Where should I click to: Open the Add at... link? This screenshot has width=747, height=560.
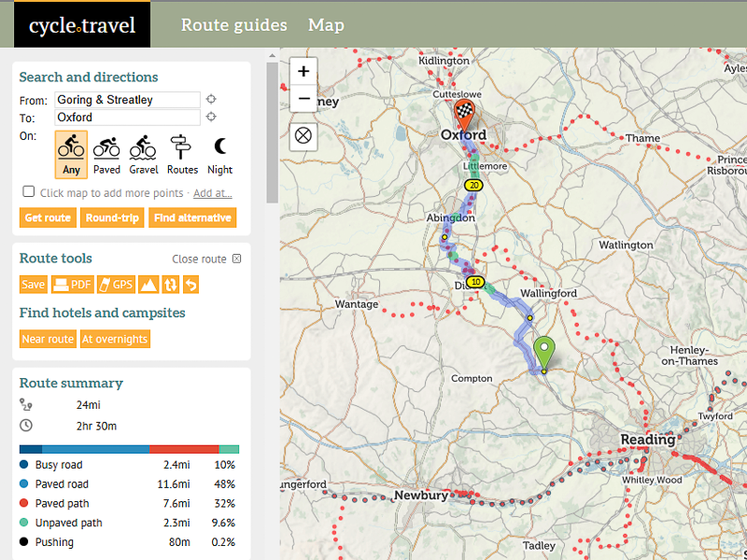tap(212, 193)
